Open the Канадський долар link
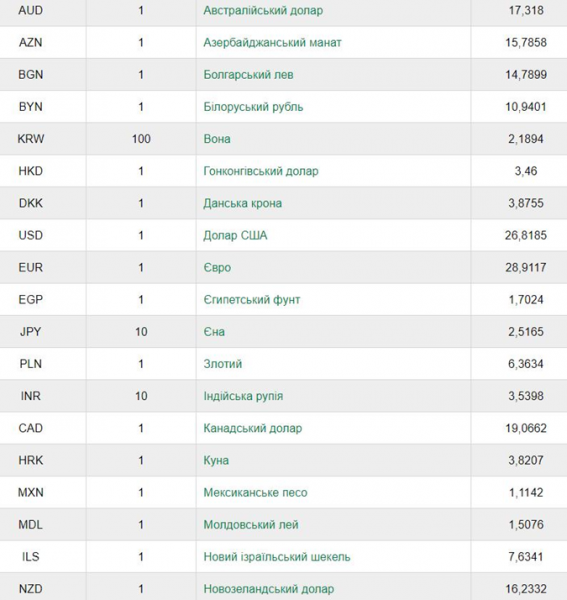Image resolution: width=567 pixels, height=600 pixels. click(253, 428)
